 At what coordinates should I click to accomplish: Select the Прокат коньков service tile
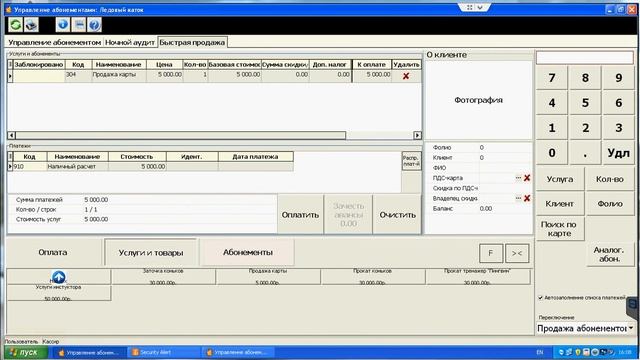pyautogui.click(x=372, y=277)
